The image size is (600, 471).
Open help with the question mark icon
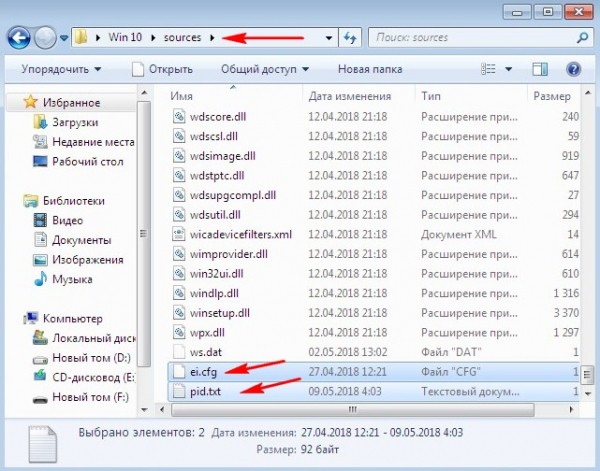point(573,69)
